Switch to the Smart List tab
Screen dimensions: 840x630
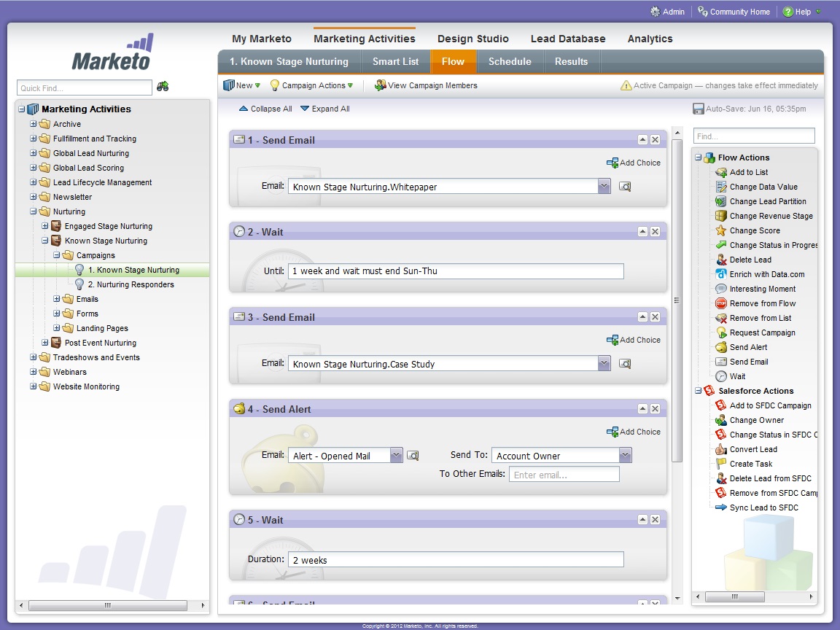click(395, 61)
